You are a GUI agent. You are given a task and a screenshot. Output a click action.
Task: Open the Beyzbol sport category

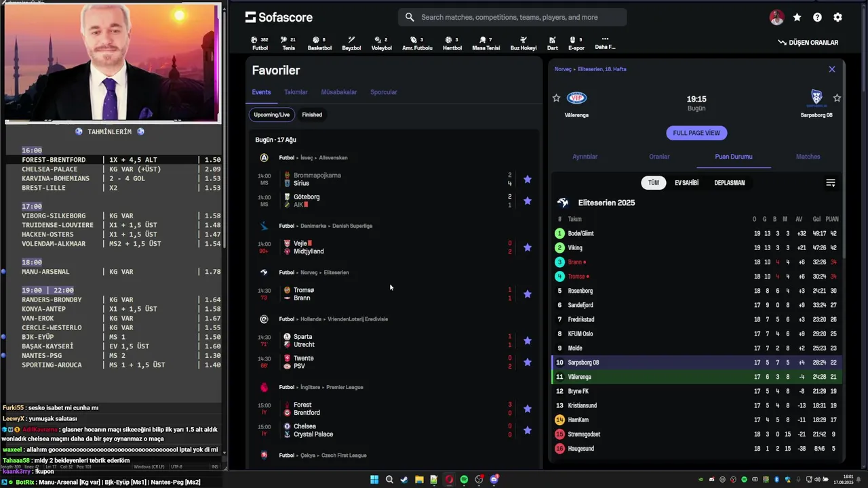pos(351,43)
